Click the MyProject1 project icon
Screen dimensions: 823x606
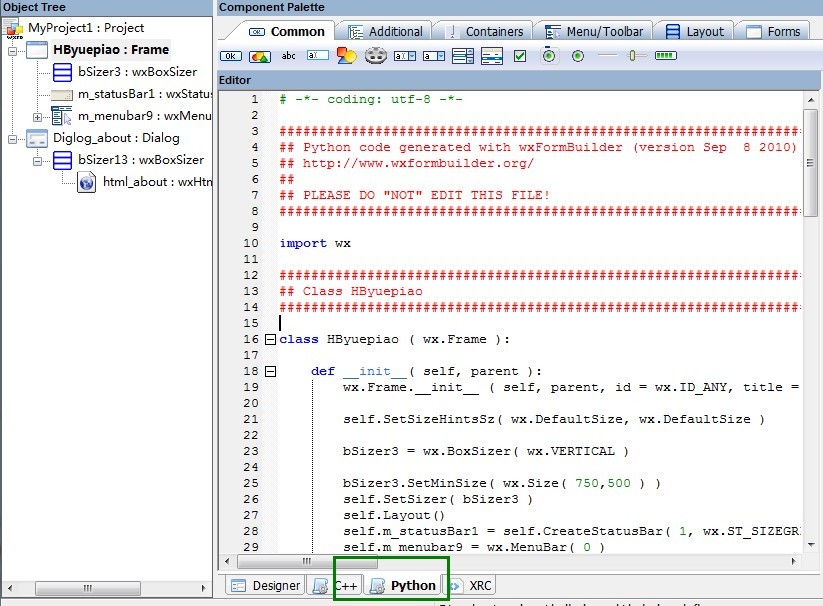point(13,29)
